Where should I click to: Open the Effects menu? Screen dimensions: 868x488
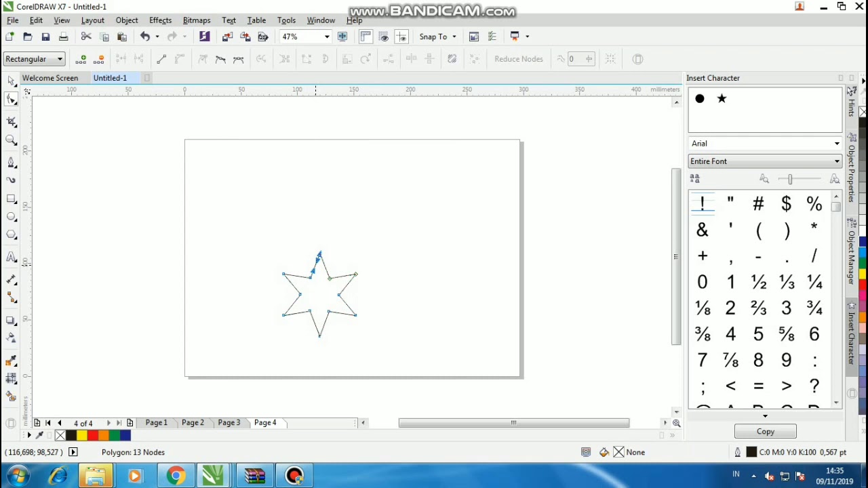[x=161, y=20]
